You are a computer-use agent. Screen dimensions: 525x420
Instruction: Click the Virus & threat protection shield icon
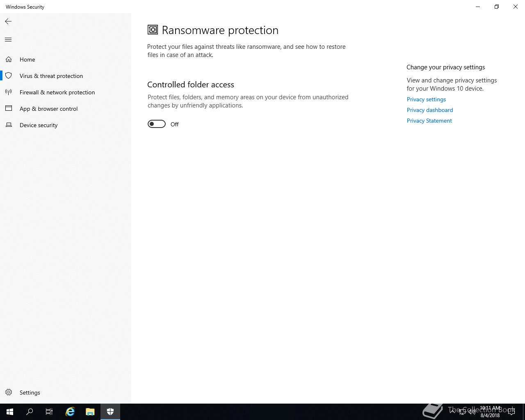click(9, 76)
